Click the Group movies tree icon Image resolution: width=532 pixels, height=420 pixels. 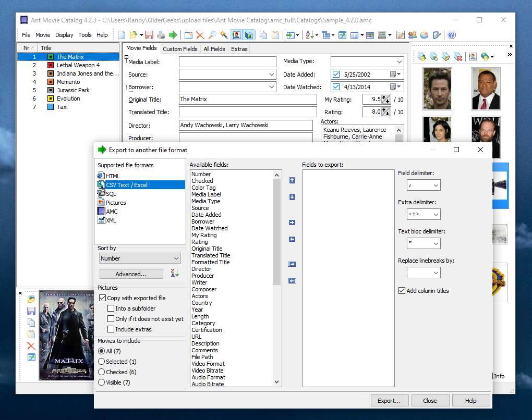pyautogui.click(x=326, y=35)
